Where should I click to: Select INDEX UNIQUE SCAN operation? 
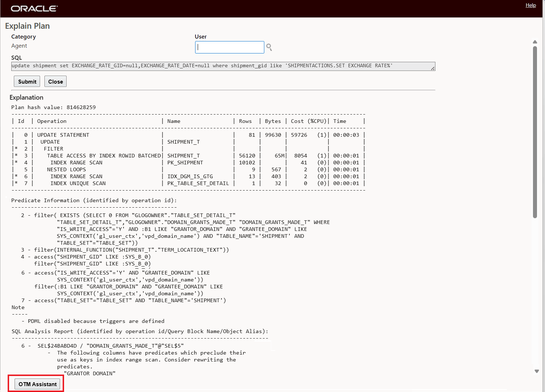point(78,183)
